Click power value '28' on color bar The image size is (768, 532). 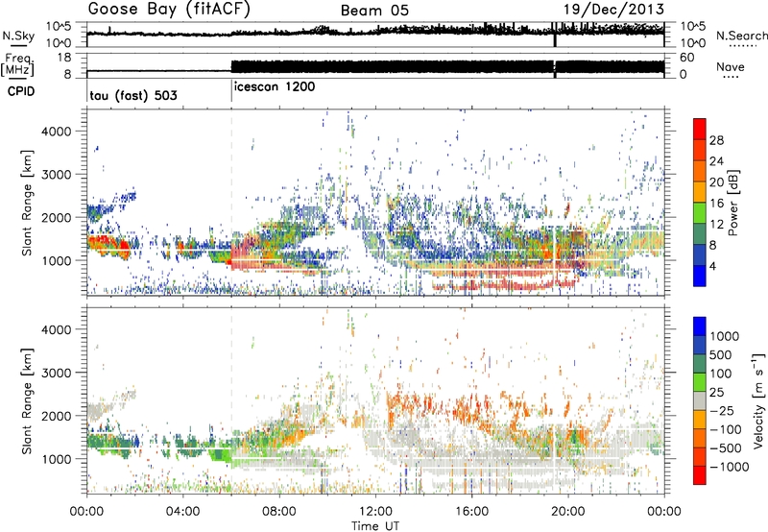tap(716, 140)
